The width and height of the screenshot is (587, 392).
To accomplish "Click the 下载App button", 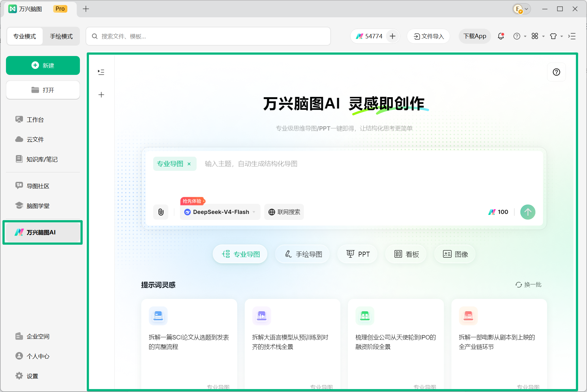I will (475, 36).
